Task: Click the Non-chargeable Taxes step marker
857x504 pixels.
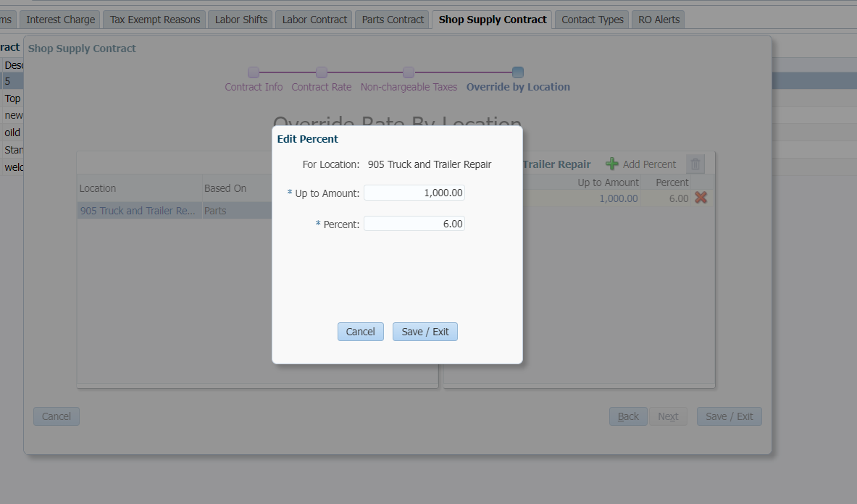Action: click(409, 72)
